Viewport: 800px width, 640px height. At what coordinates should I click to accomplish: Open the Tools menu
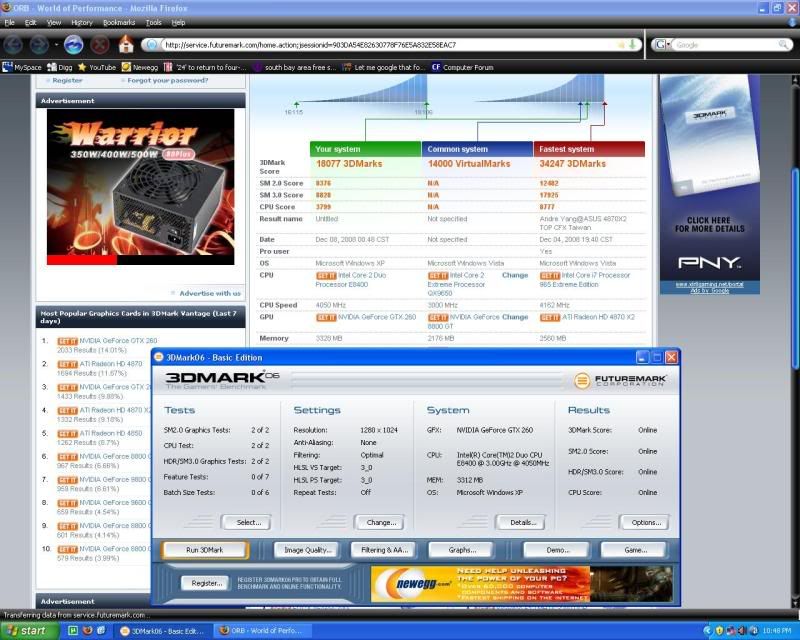[x=154, y=22]
